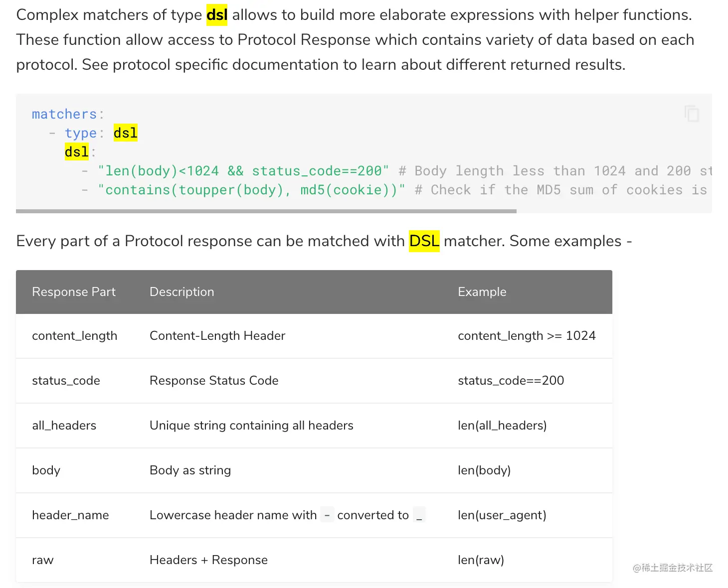This screenshot has height=588, width=728.
Task: Click the Headers + Response description
Action: (x=208, y=560)
